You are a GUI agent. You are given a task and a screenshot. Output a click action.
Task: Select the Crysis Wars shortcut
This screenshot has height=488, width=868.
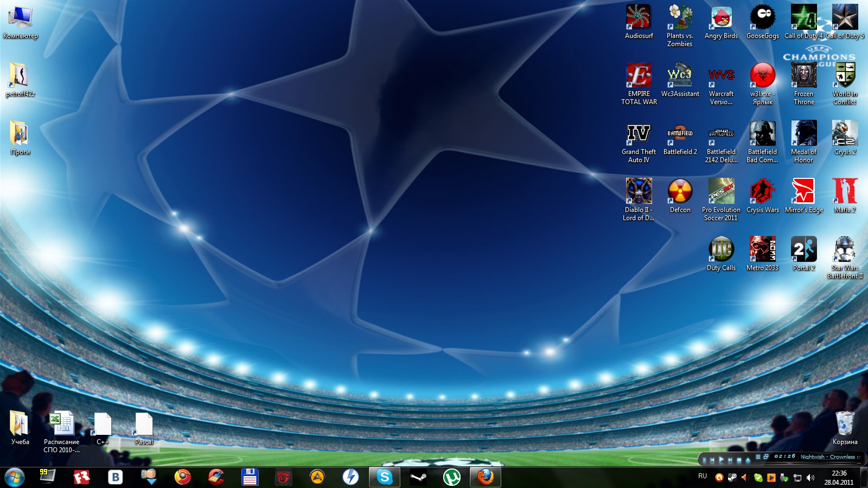pyautogui.click(x=763, y=196)
